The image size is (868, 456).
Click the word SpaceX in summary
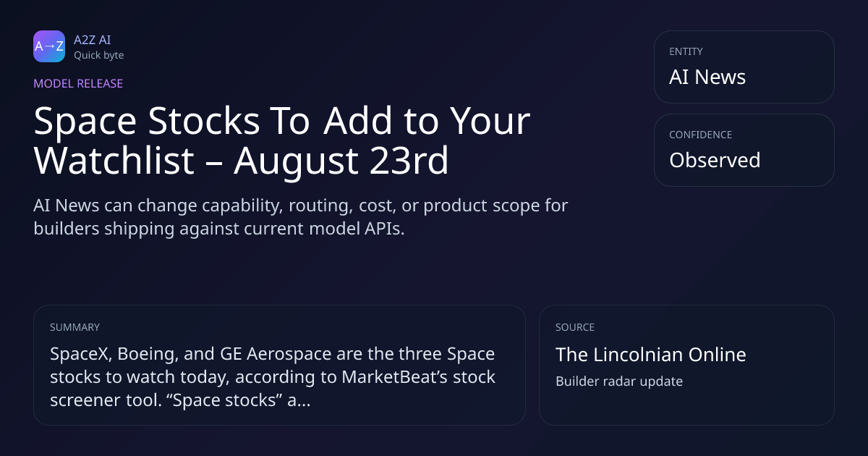point(80,355)
